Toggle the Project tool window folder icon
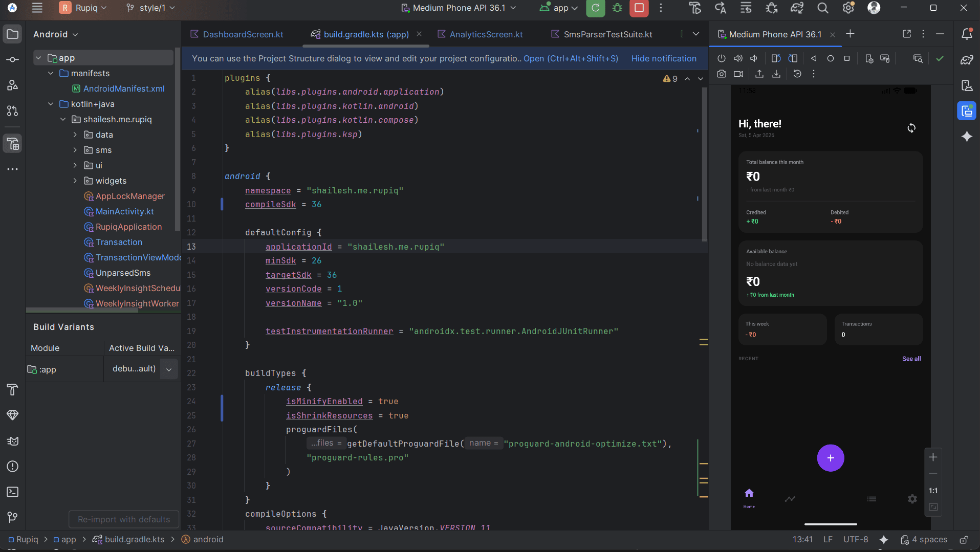This screenshot has width=980, height=552. pyautogui.click(x=13, y=34)
